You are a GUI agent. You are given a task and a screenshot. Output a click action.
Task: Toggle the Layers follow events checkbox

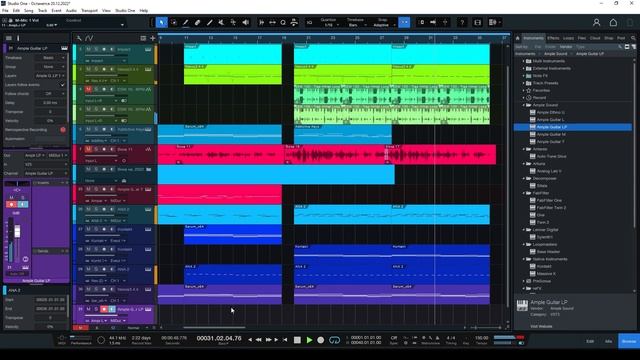coord(62,85)
